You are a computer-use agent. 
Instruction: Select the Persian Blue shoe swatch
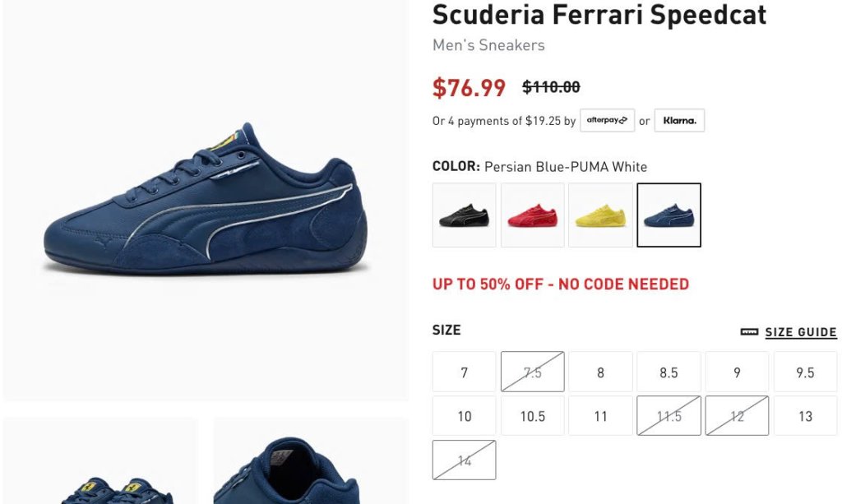pos(669,215)
